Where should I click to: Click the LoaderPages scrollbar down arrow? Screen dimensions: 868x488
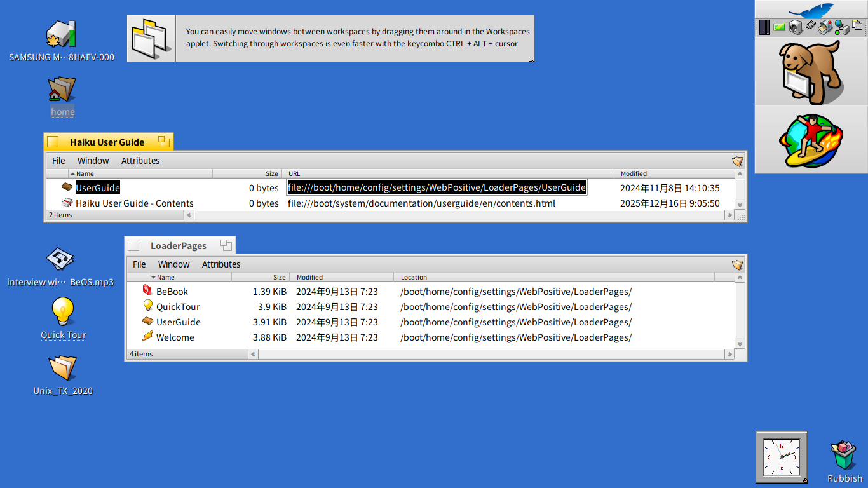[x=739, y=344]
